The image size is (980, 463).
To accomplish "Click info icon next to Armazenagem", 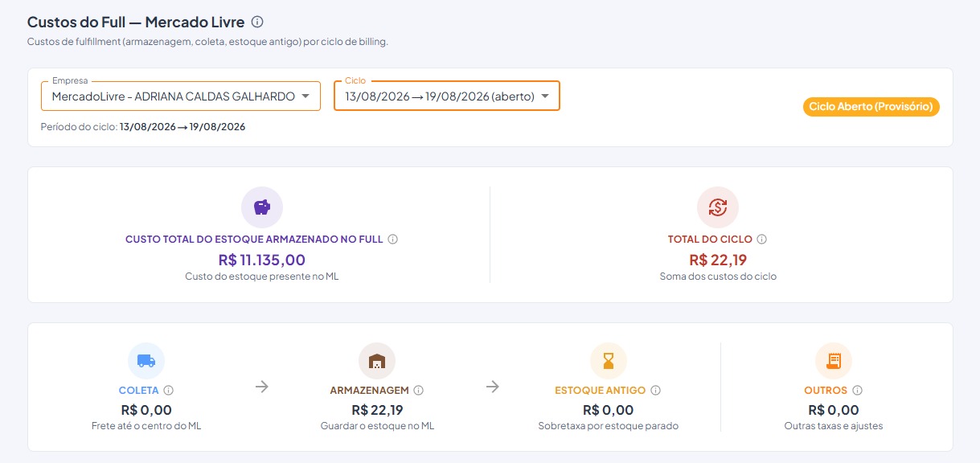I will [x=418, y=391].
